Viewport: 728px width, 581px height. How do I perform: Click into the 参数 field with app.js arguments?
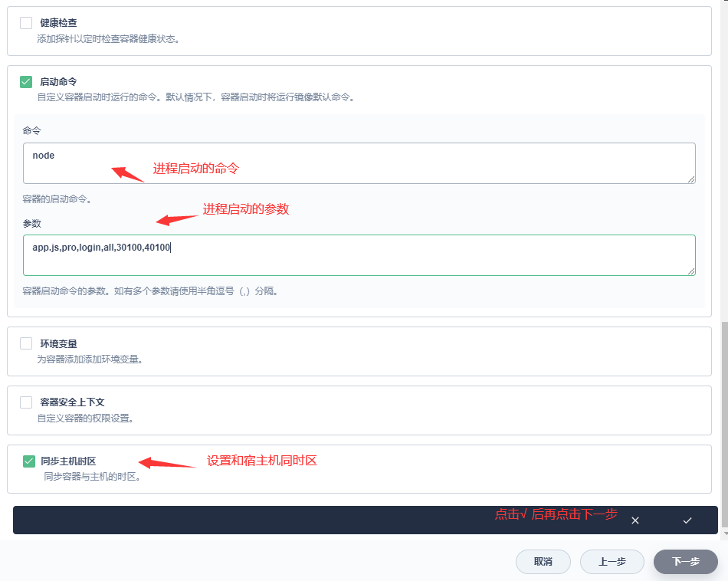(359, 254)
